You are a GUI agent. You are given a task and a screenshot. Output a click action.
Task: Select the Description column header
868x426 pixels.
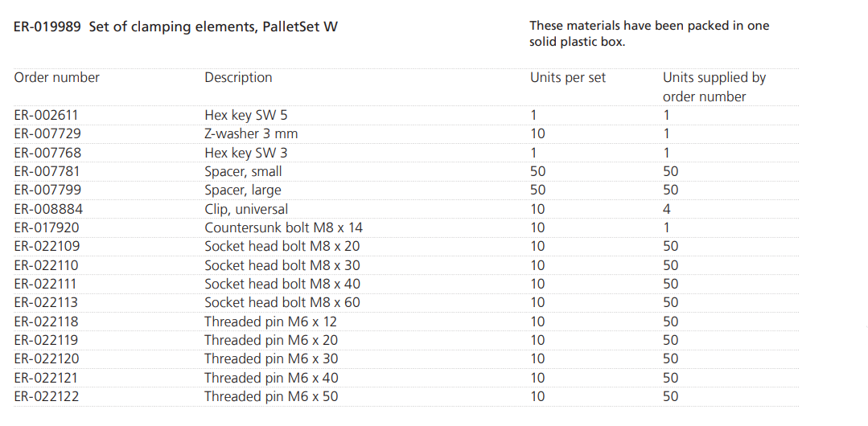click(238, 78)
